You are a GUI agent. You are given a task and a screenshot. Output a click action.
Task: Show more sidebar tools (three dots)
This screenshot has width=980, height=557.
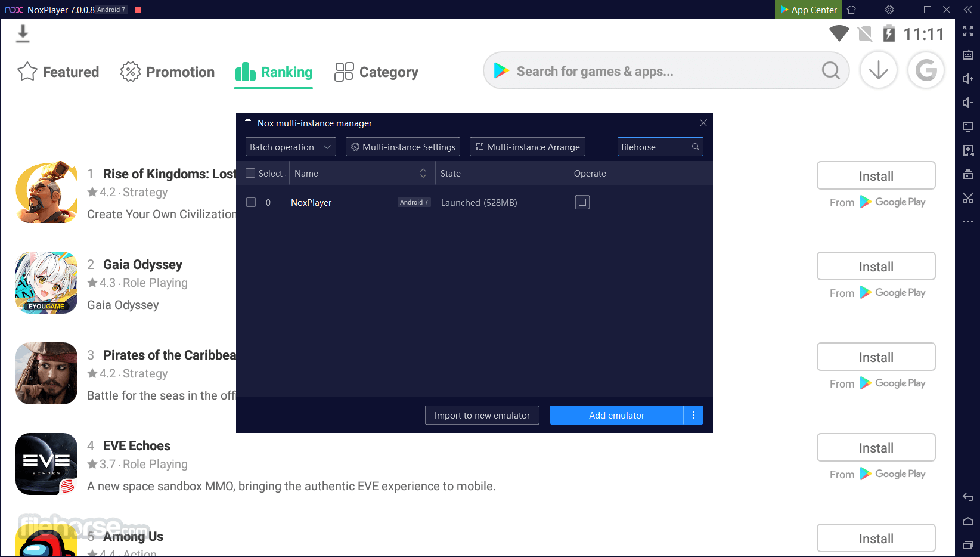(968, 221)
